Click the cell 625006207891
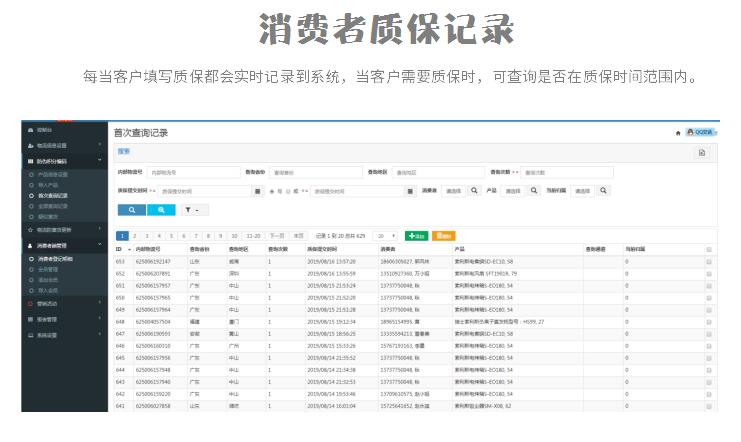Screen dimensions: 741x442 [x=153, y=274]
